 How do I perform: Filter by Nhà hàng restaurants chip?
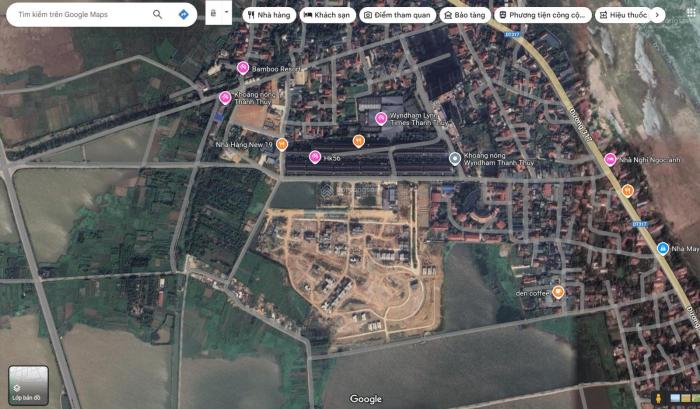(267, 15)
